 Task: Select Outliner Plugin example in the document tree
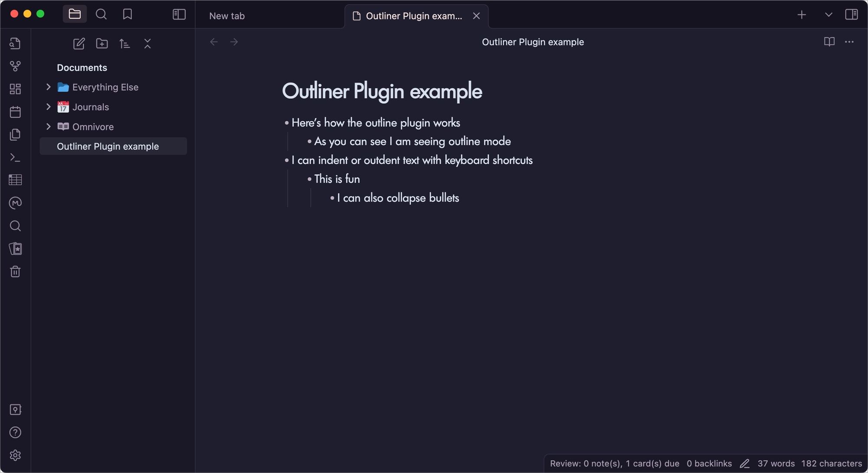click(108, 146)
